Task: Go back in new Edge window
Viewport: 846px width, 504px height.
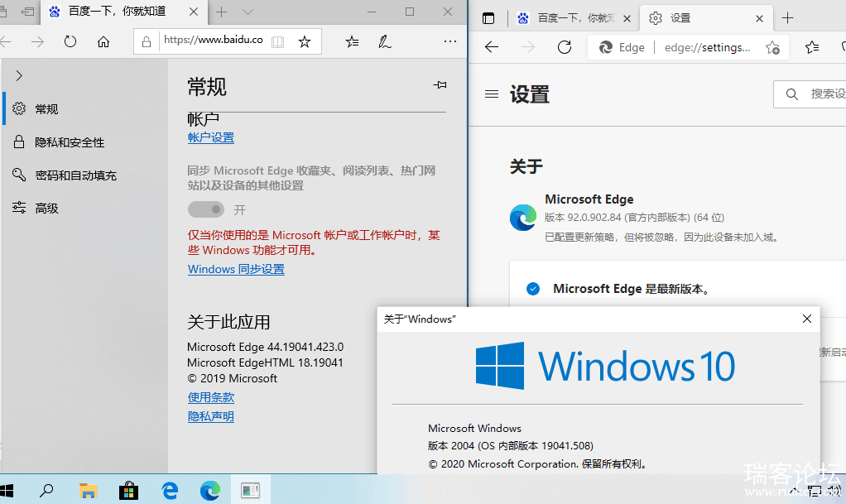Action: coord(492,47)
